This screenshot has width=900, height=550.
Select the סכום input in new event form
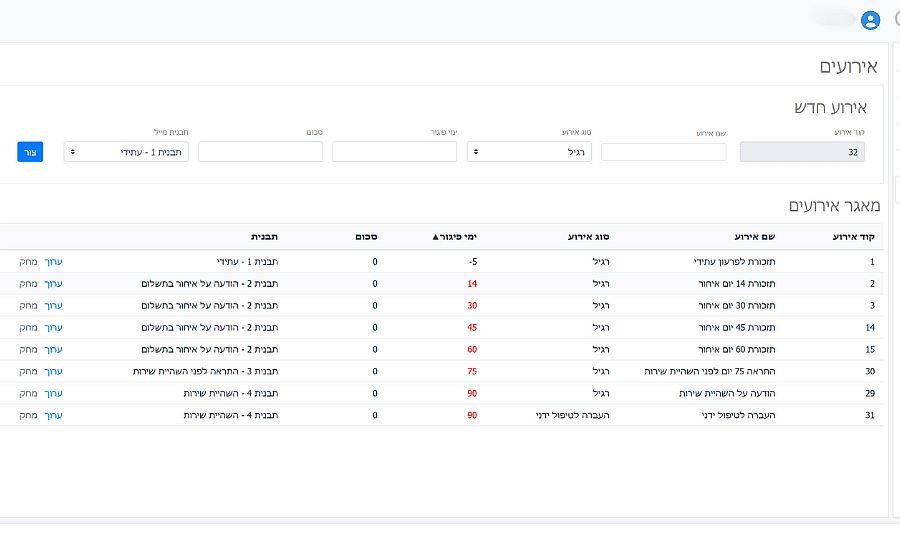[260, 152]
